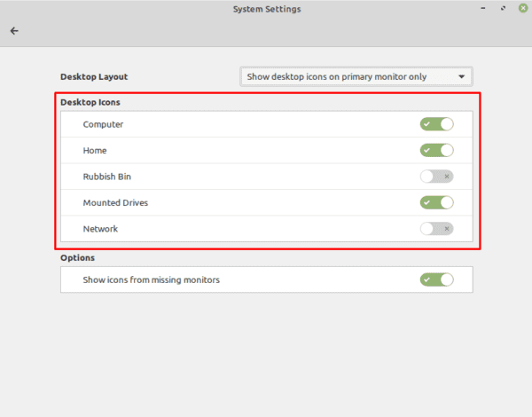Go back using the arrow icon
The height and width of the screenshot is (417, 532).
(14, 31)
